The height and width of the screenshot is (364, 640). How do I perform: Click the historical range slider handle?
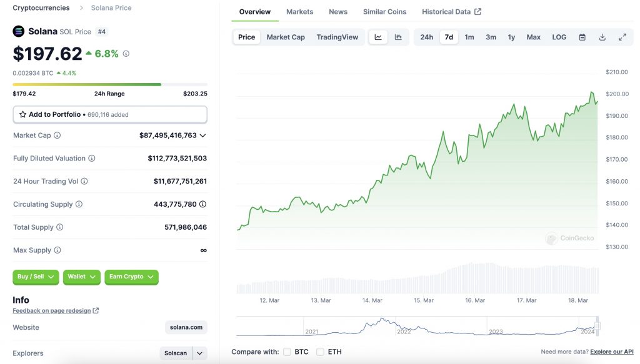coord(597,325)
